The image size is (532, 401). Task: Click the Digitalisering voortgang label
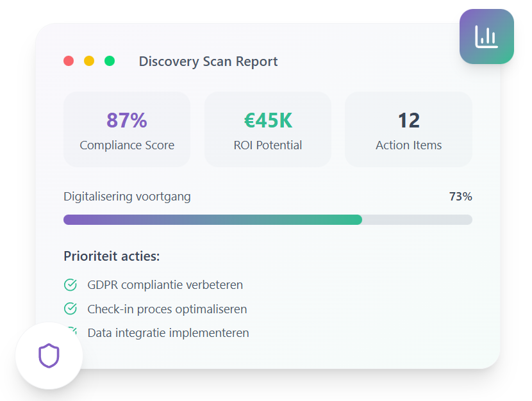point(127,197)
